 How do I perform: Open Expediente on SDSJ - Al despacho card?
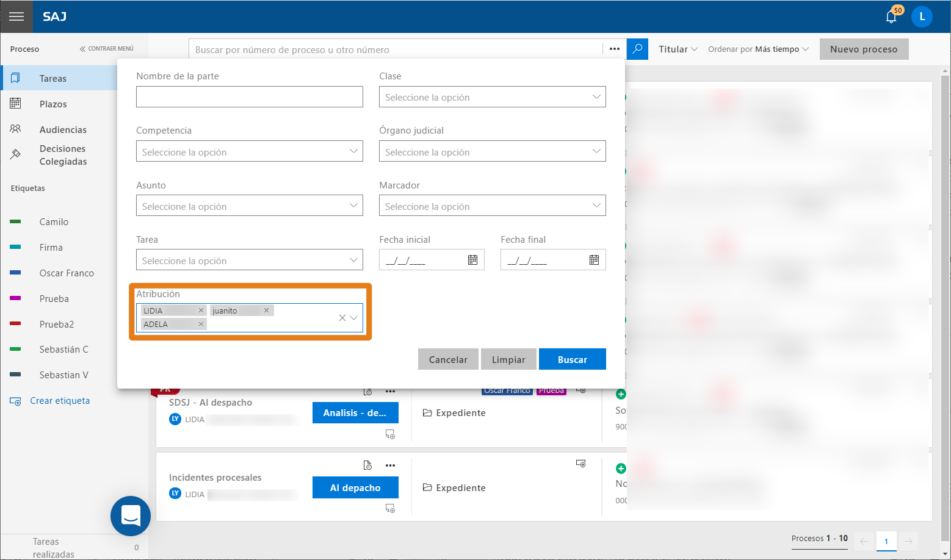point(454,413)
